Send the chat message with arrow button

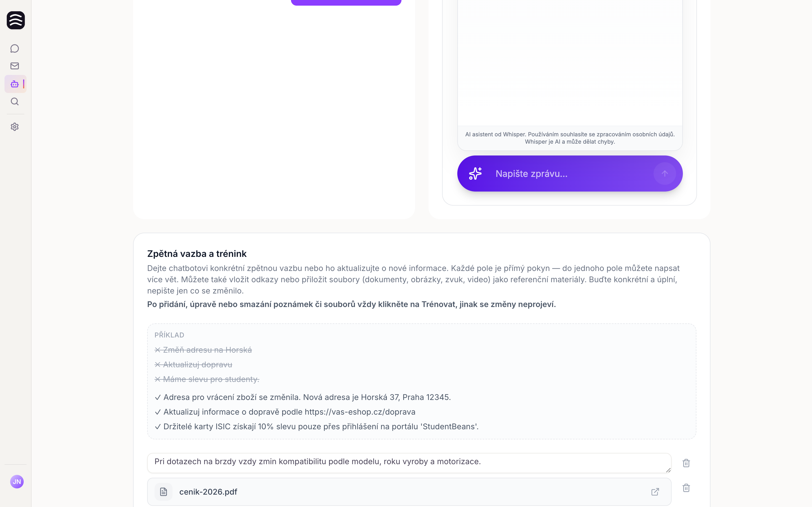coord(664,173)
